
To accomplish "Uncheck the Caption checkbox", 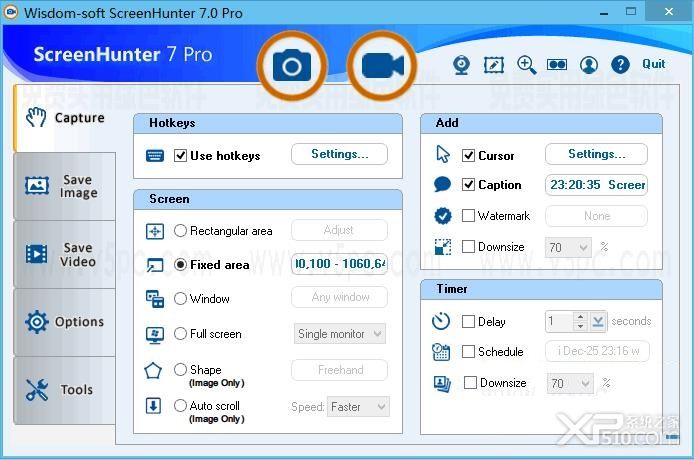I will click(x=468, y=185).
